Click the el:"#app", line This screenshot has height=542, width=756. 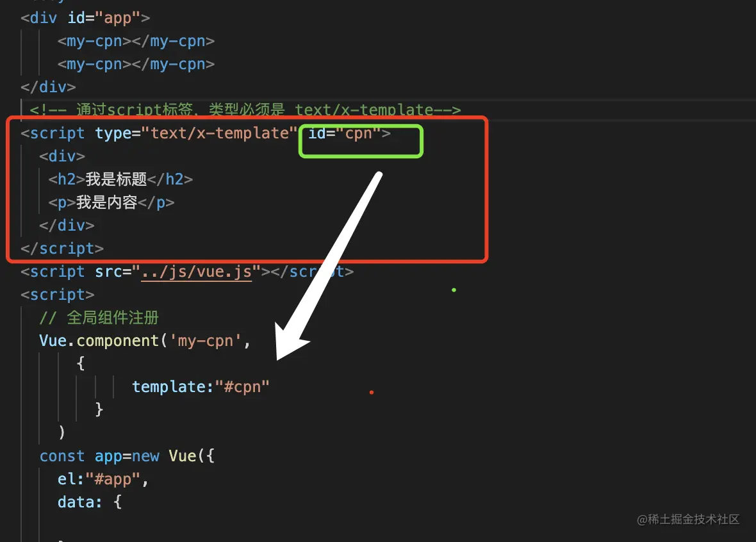point(103,479)
